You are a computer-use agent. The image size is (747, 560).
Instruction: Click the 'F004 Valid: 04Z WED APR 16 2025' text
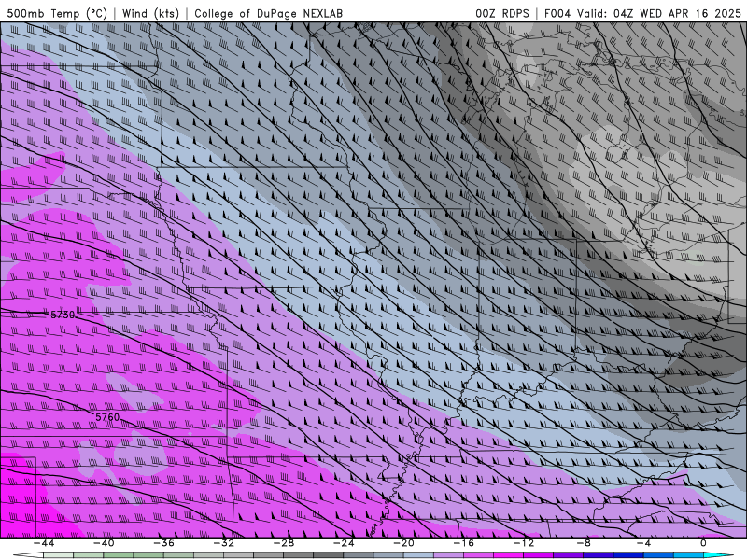coord(642,13)
